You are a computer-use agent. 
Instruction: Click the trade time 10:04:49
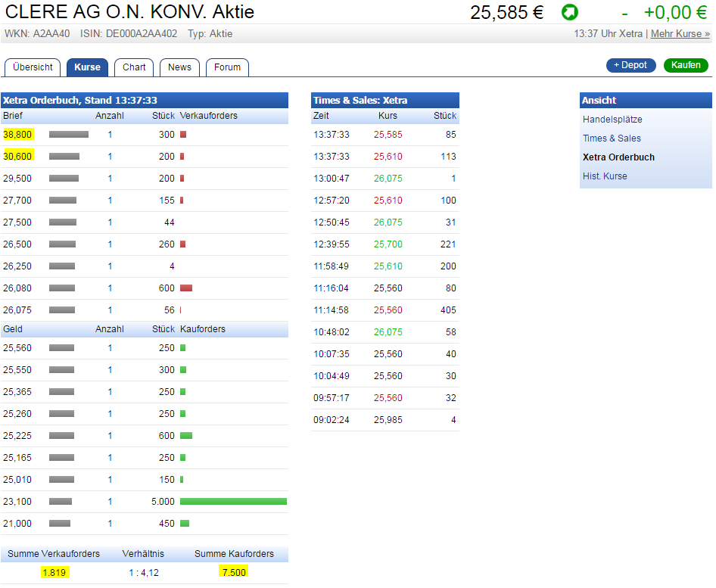[x=332, y=375]
